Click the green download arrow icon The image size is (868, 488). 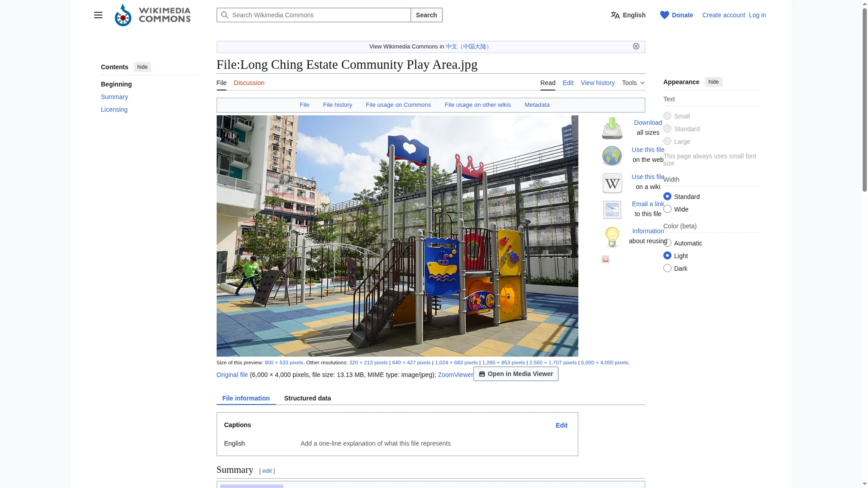pos(612,128)
